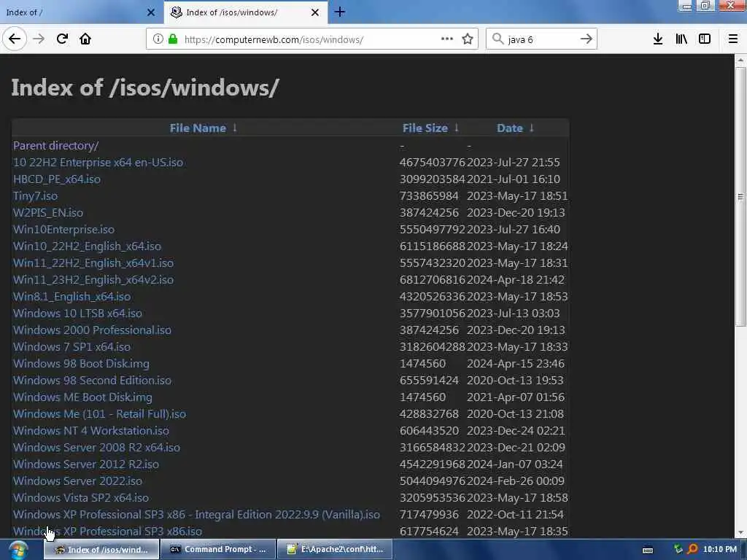Download Windows 7 SP1 x64.iso
The height and width of the screenshot is (560, 747).
[x=71, y=346]
